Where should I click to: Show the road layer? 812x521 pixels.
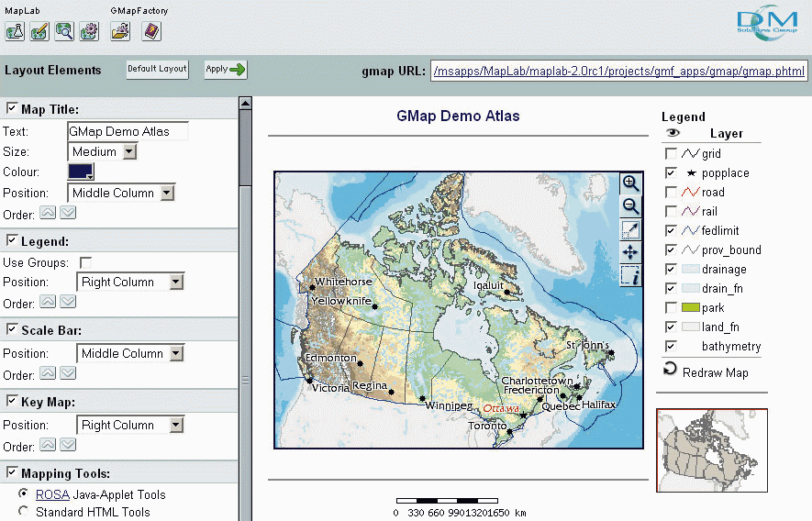671,192
